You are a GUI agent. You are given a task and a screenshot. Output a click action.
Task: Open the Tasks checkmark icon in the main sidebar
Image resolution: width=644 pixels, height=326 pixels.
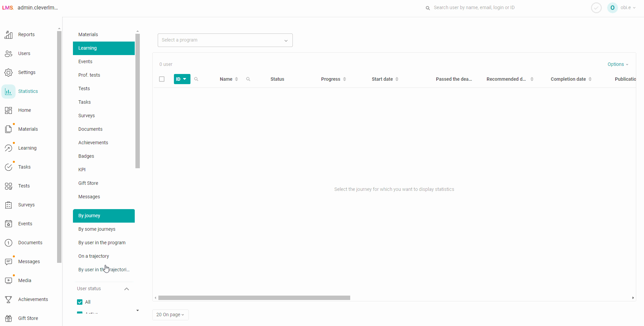click(x=9, y=167)
